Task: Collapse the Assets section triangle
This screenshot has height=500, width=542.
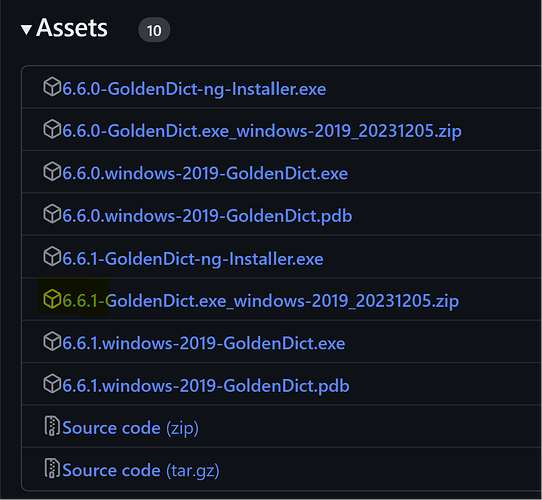Action: 26,30
